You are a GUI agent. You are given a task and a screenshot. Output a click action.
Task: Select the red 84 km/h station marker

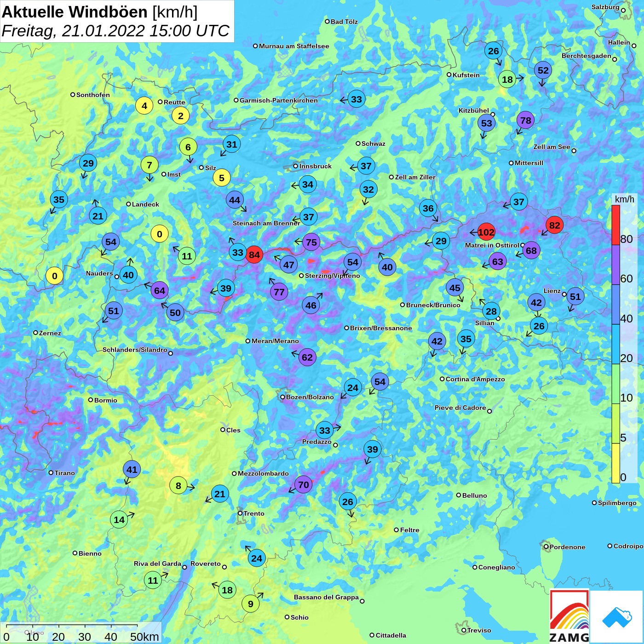click(x=254, y=254)
